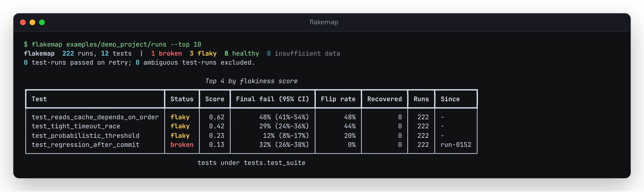Screen dimensions: 644x192
Task: Click the '3 flaky' summary label
Action: (203, 54)
